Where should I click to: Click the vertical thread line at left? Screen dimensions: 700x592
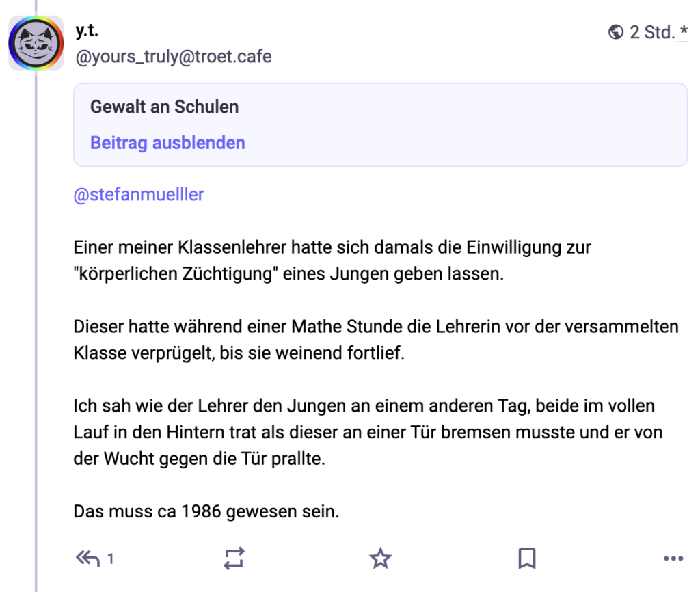[x=36, y=342]
